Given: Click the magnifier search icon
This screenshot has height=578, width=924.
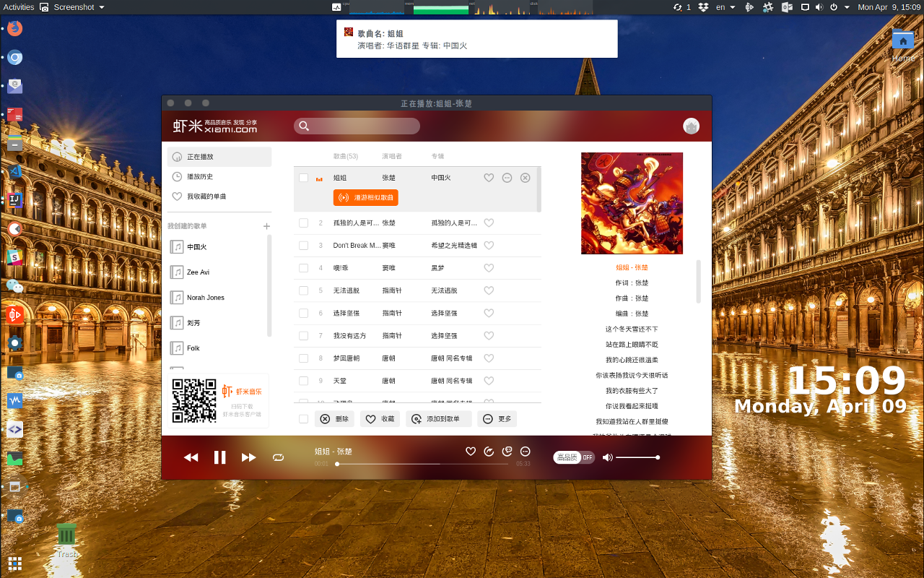Looking at the screenshot, I should pyautogui.click(x=304, y=126).
